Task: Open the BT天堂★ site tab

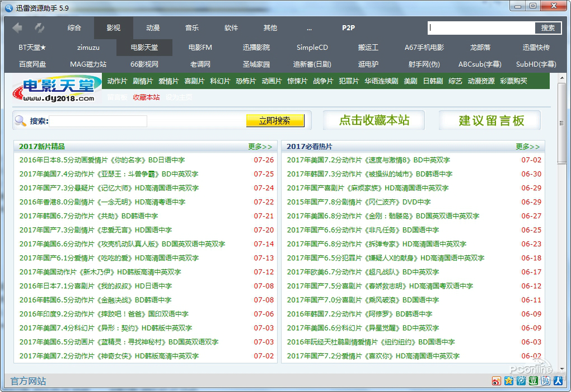Action: pos(32,48)
